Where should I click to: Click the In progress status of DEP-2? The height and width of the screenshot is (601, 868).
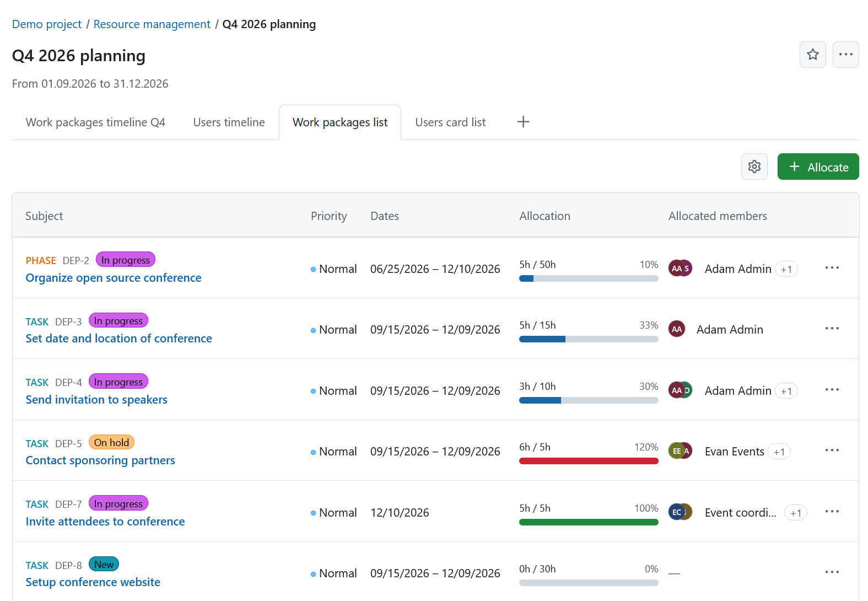[x=126, y=260]
